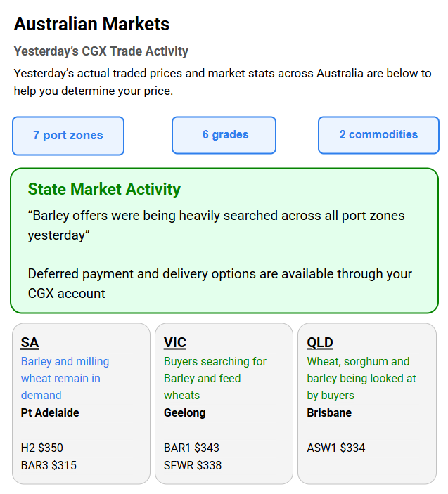
Task: Follow the VIC state link
Action: click(x=175, y=343)
